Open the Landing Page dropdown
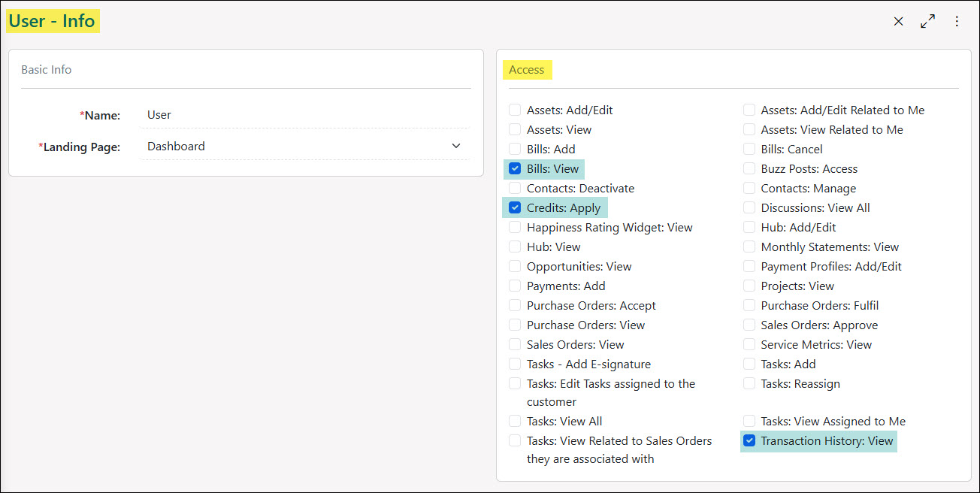The width and height of the screenshot is (980, 493). click(456, 146)
